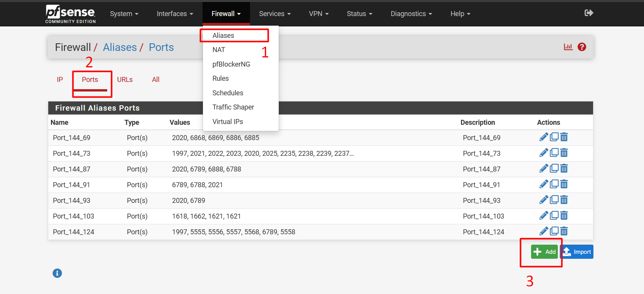Open the Interfaces dropdown menu
The height and width of the screenshot is (294, 644).
pyautogui.click(x=175, y=14)
